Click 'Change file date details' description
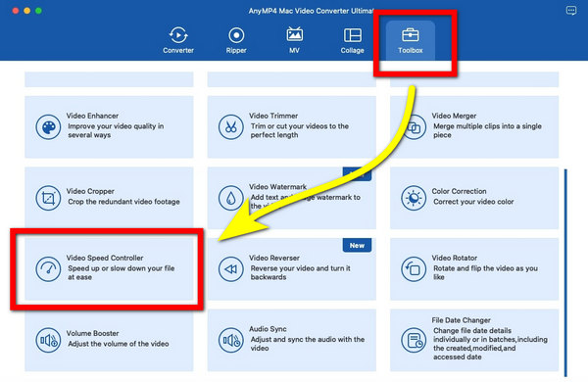Viewport: 588px width, 382px height. click(x=490, y=344)
